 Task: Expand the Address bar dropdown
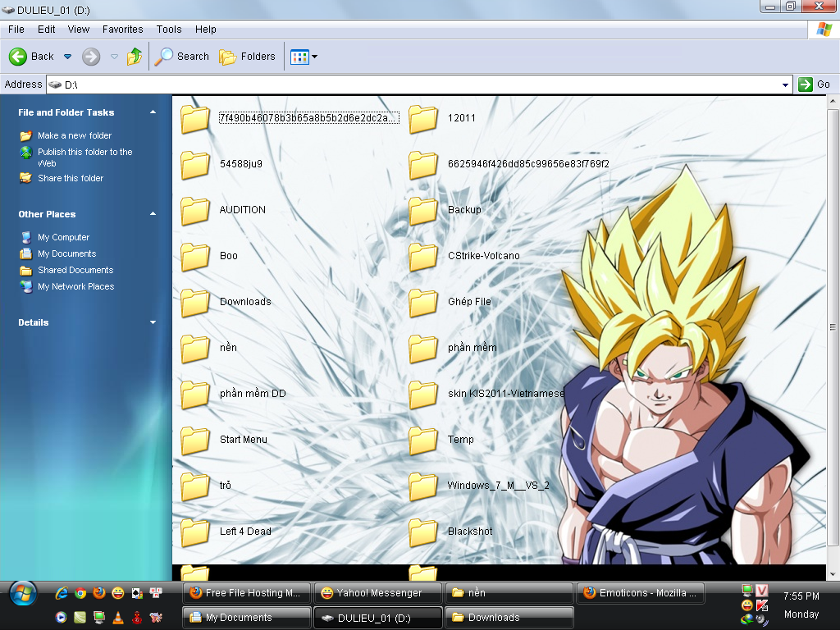pyautogui.click(x=786, y=84)
